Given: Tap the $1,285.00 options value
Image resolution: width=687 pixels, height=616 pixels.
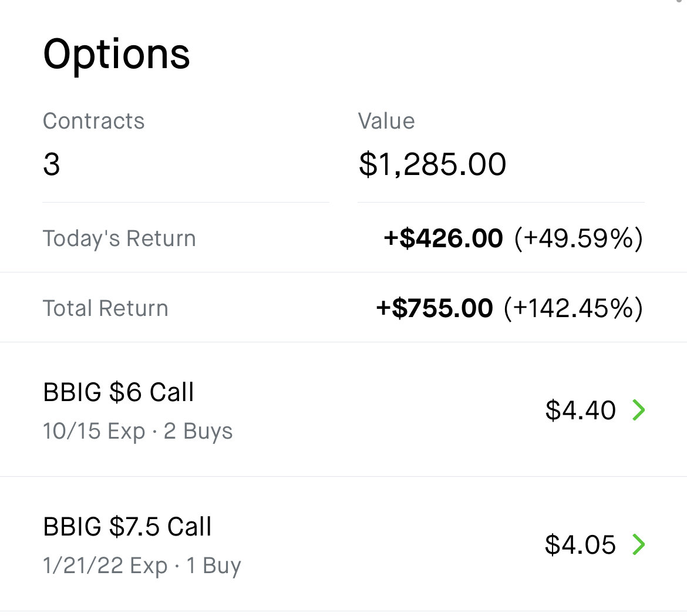Looking at the screenshot, I should (432, 164).
